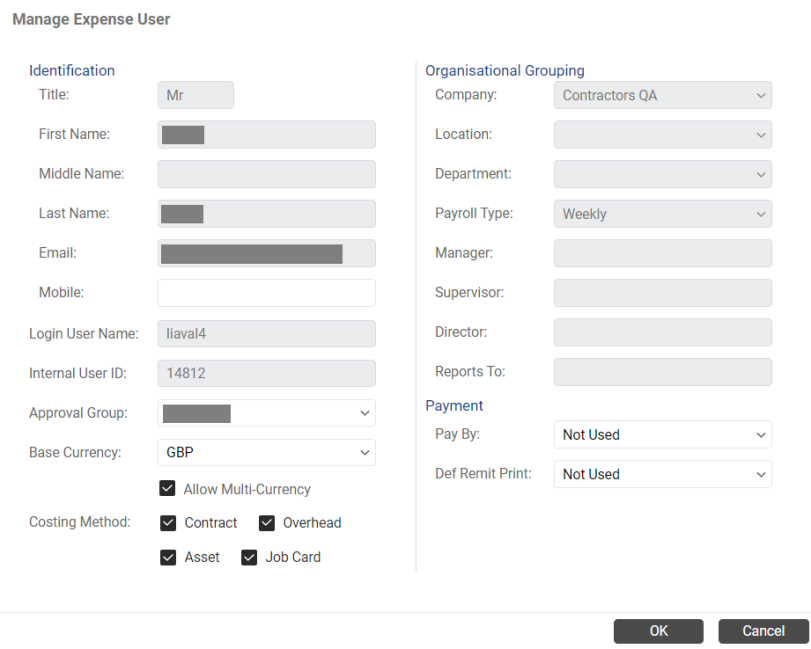This screenshot has width=811, height=649.
Task: Toggle the Job Card checkbox
Action: (x=249, y=557)
